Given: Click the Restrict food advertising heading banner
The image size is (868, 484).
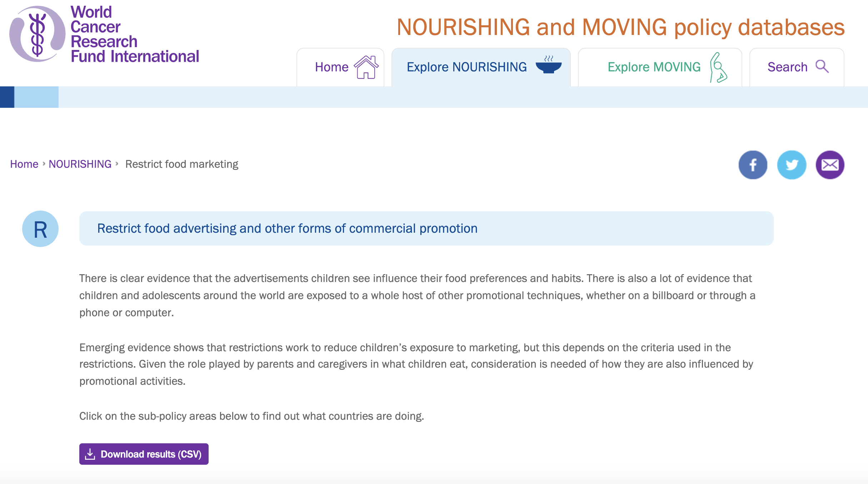Looking at the screenshot, I should tap(426, 228).
